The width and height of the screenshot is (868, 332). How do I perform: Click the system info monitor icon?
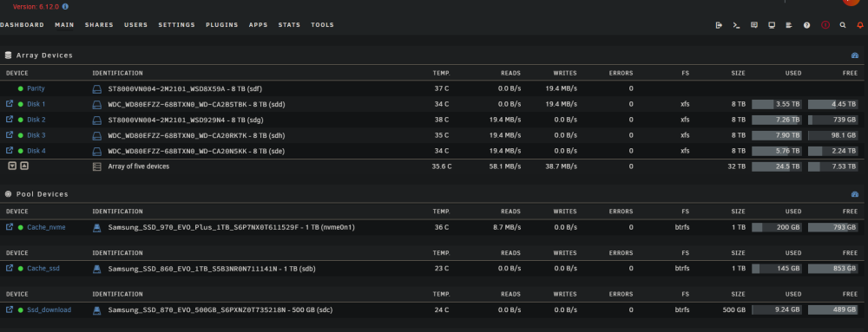pyautogui.click(x=772, y=25)
